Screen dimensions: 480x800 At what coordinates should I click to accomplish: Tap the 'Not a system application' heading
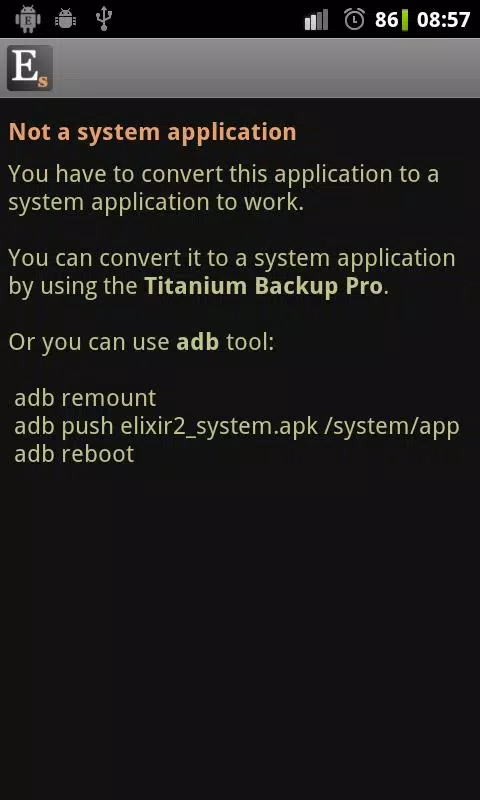153,132
